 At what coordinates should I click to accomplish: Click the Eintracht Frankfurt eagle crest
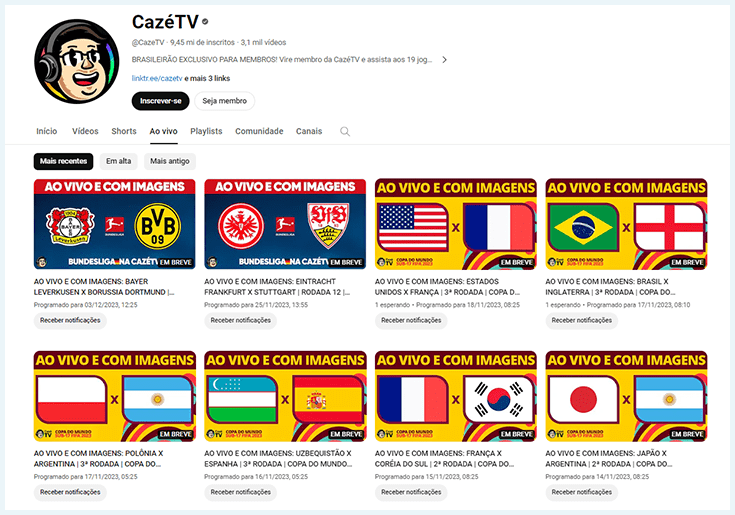coord(241,226)
